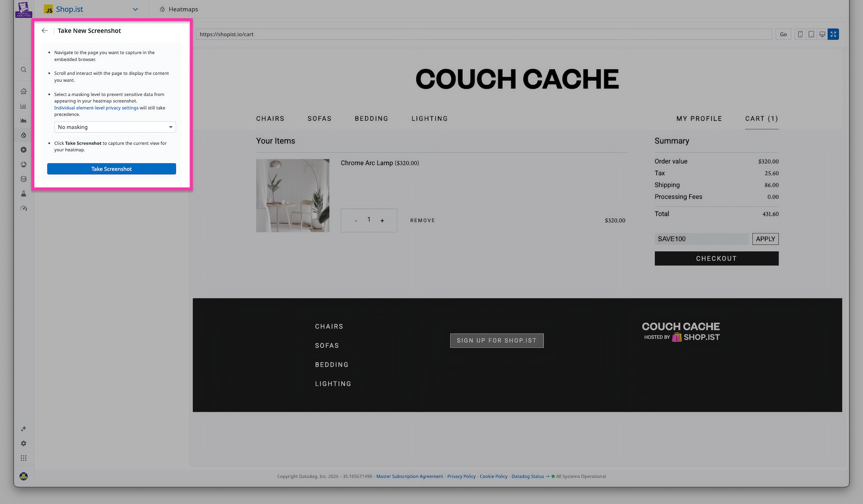Click inside the URL address field
Screen dimensions: 863x504
click(480, 34)
